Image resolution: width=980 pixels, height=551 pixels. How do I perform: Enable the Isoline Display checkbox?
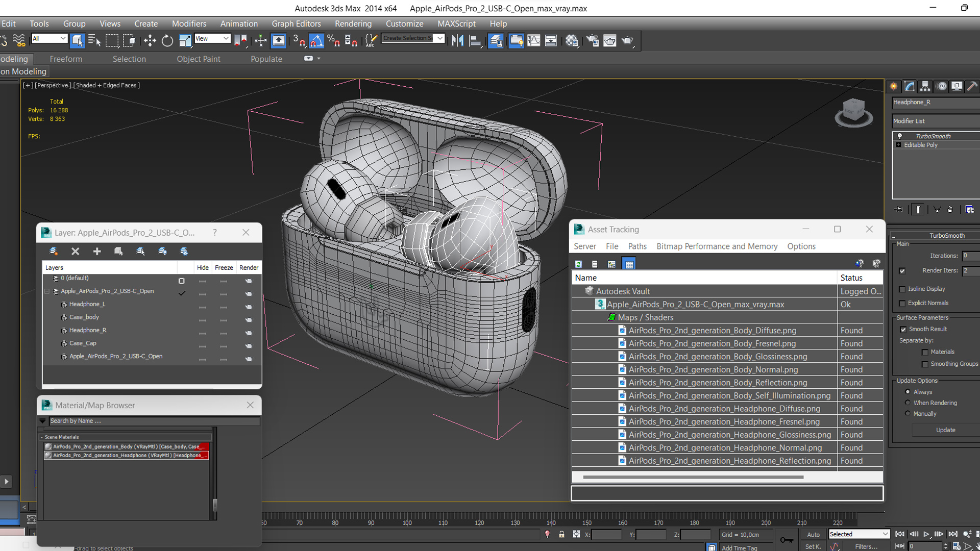click(x=902, y=289)
